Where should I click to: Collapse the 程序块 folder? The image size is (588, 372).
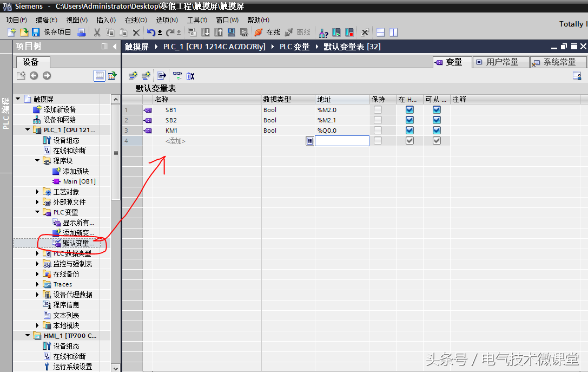(x=37, y=161)
